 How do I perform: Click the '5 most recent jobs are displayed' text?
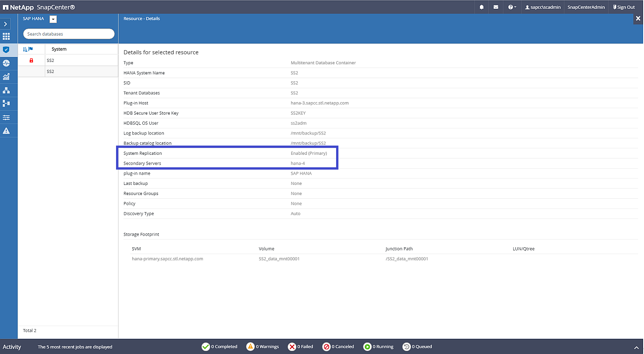(75, 347)
